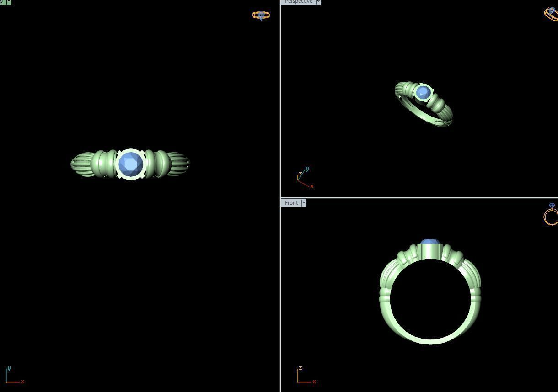Click the top-view ring orientation icon
Viewport: 558px width, 392px height.
coord(261,16)
